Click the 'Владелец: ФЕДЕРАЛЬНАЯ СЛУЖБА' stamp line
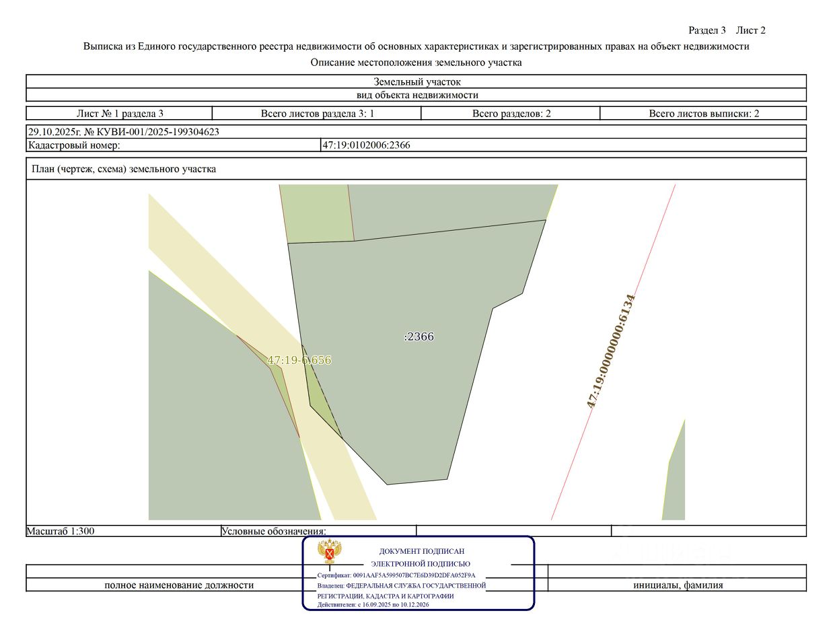The width and height of the screenshot is (833, 644). click(x=402, y=585)
